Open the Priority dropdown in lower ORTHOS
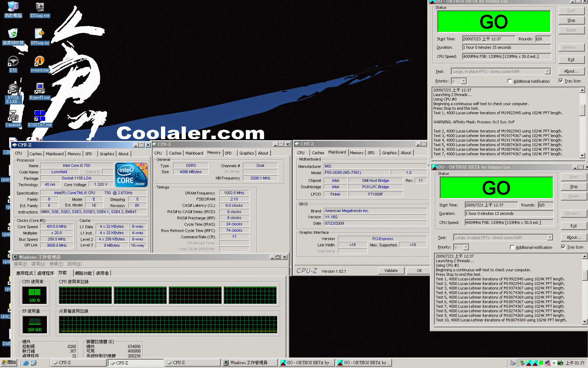588x368 pixels. tap(466, 247)
